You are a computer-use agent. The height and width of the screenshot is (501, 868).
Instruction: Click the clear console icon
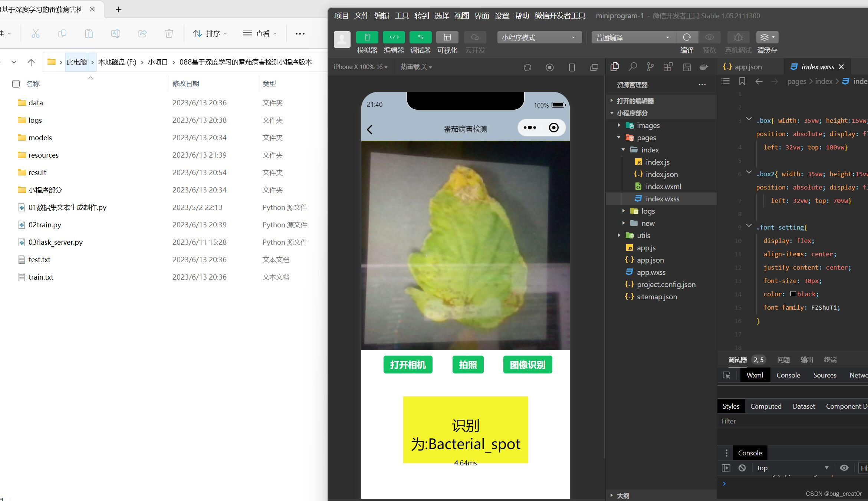coord(742,468)
